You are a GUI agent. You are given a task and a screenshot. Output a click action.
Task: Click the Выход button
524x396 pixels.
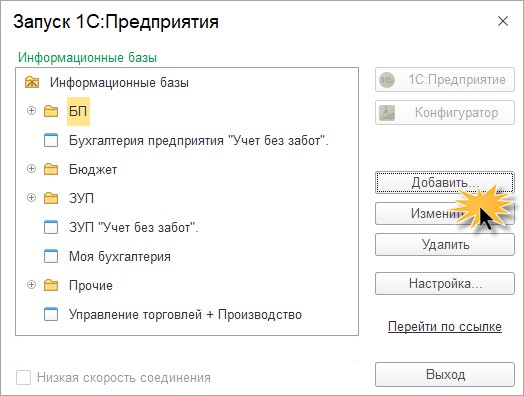click(445, 375)
